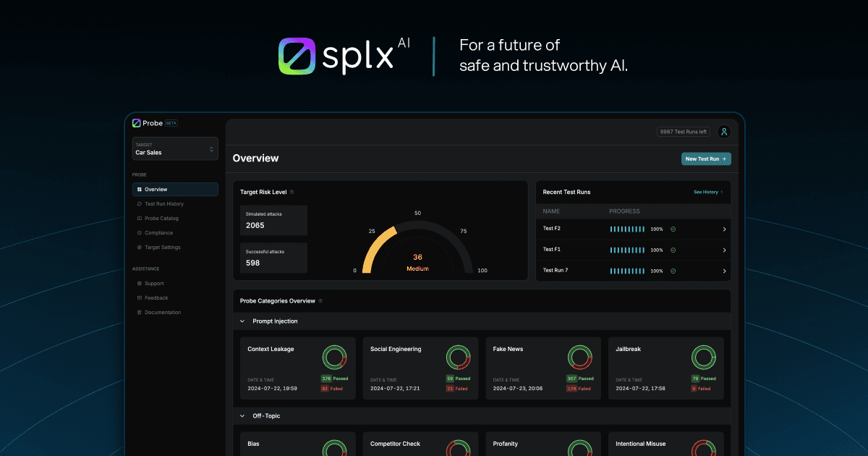
Task: Expand the Off-Topic category
Action: 242,415
